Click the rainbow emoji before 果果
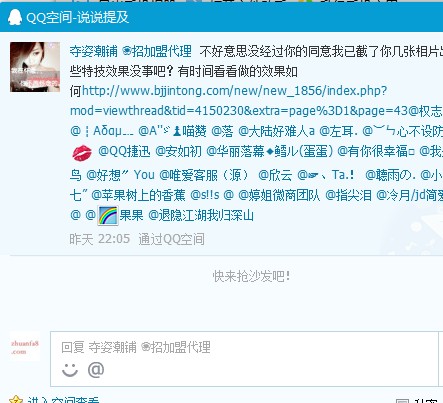This screenshot has height=403, width=443. click(108, 215)
